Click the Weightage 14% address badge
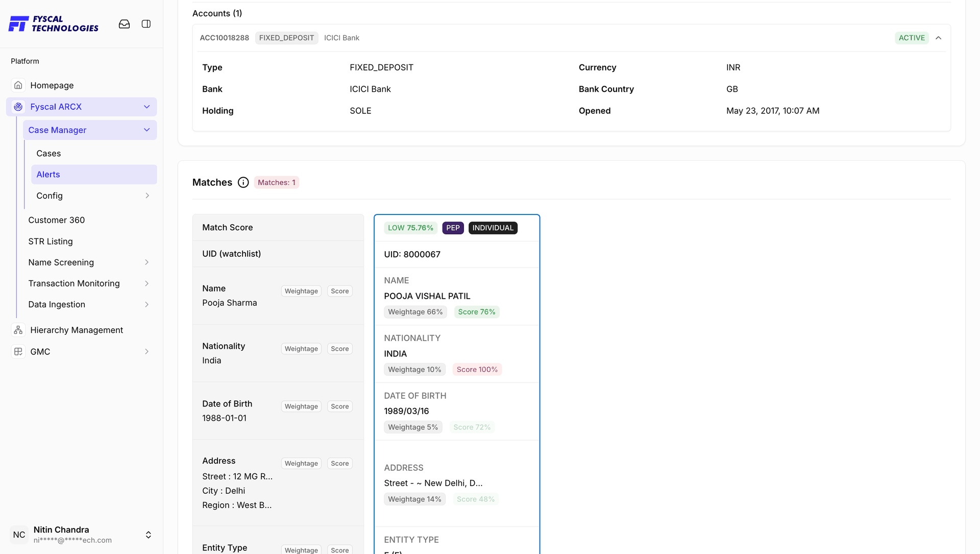The width and height of the screenshot is (980, 554). [414, 499]
